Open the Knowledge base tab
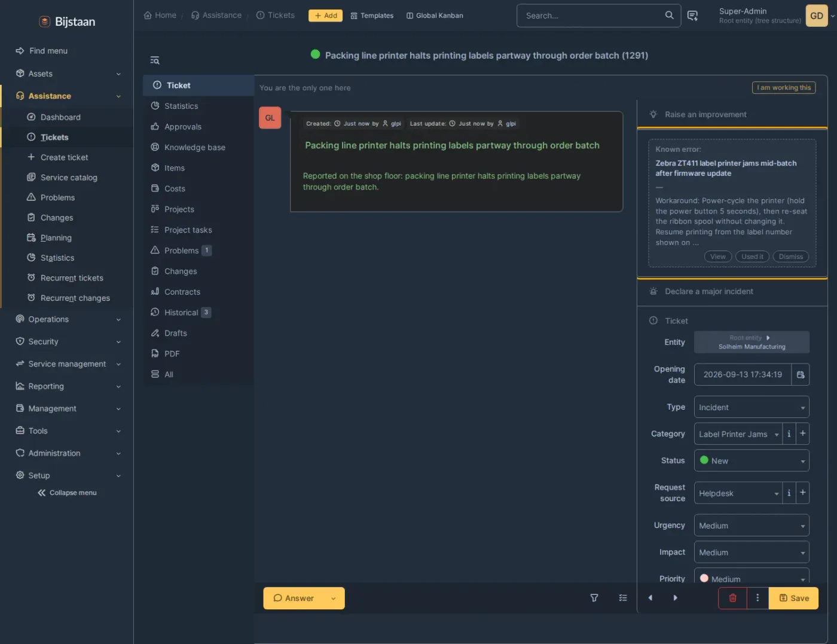Viewport: 837px width, 644px height. point(198,147)
